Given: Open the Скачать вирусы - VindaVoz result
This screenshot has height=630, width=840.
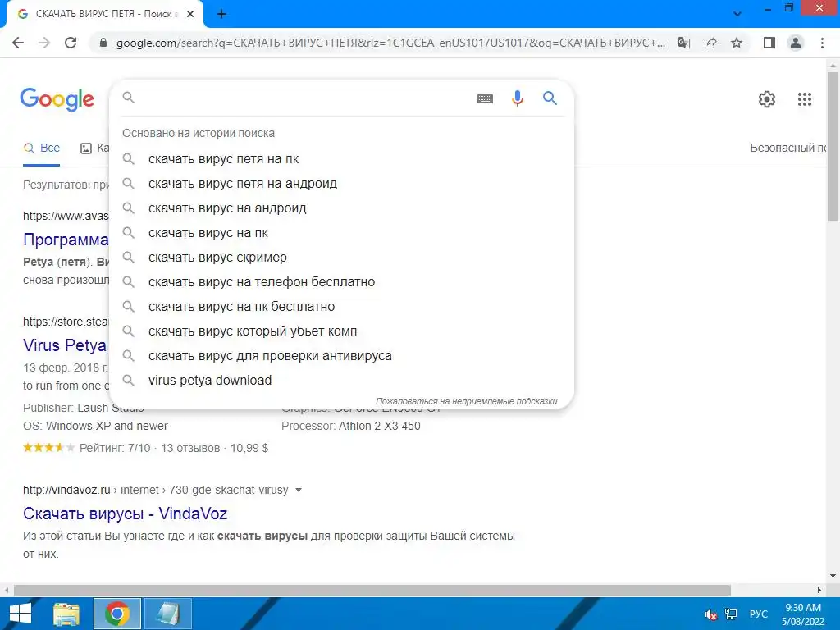Looking at the screenshot, I should point(125,514).
